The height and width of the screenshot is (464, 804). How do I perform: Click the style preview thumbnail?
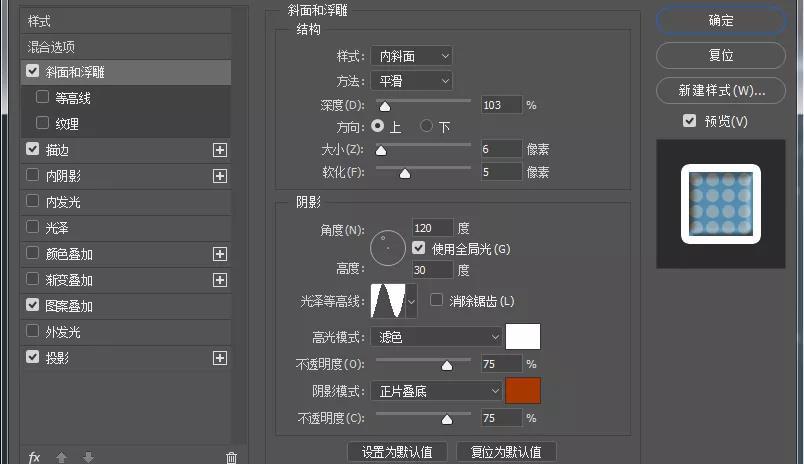click(721, 204)
